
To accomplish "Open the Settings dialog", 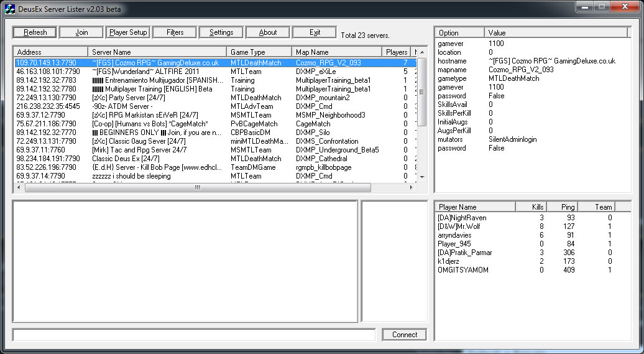I will 221,32.
